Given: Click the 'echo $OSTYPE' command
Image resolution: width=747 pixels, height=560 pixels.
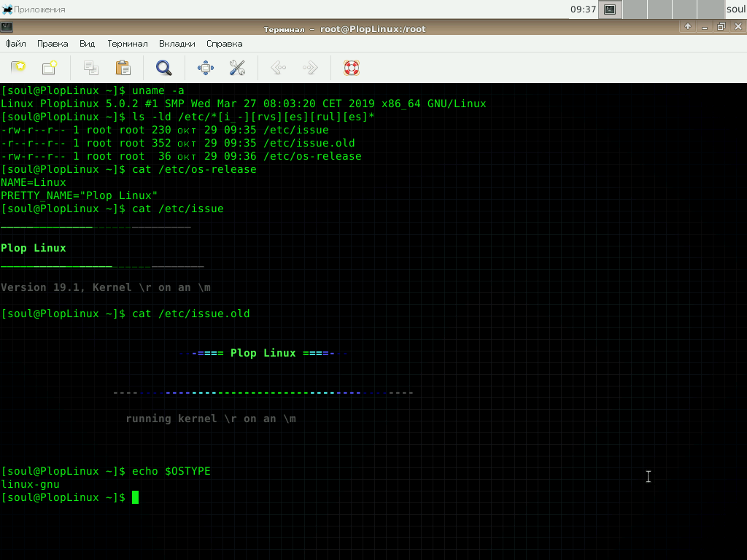Looking at the screenshot, I should click(171, 472).
